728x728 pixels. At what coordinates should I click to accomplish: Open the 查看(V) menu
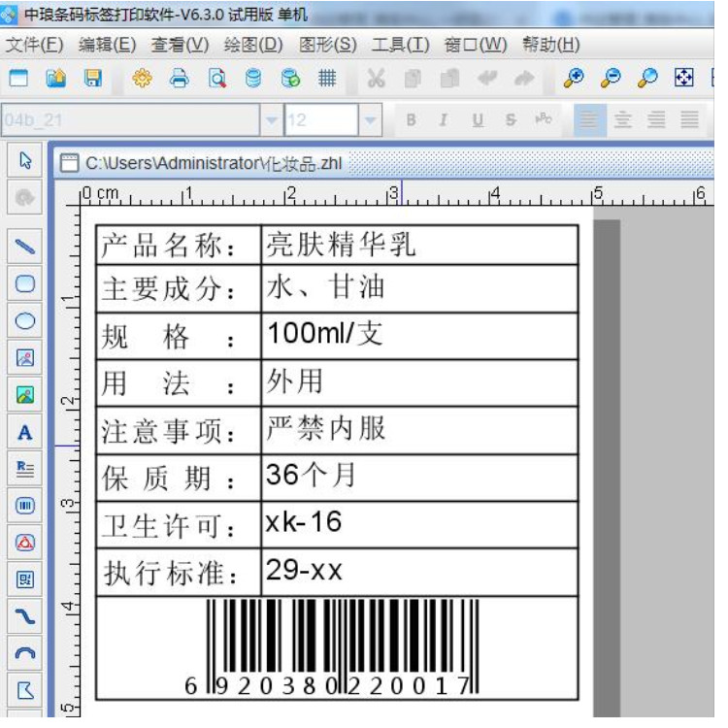click(181, 45)
